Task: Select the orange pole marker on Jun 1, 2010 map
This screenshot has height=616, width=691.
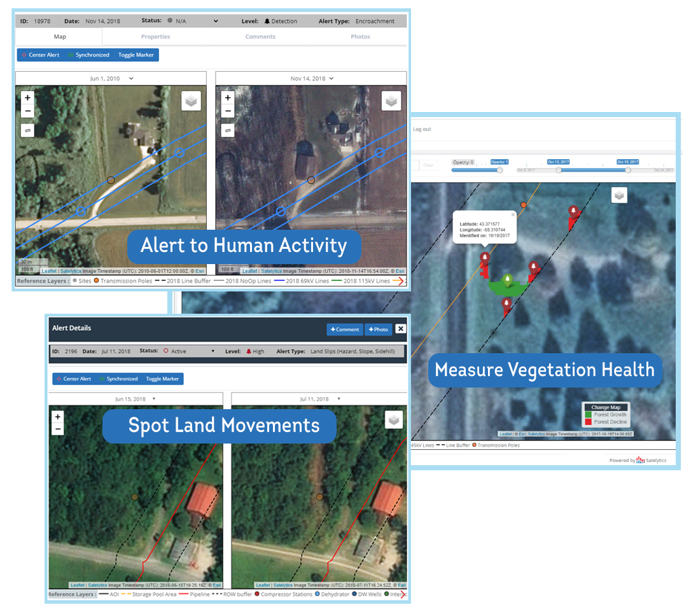Action: pyautogui.click(x=111, y=180)
